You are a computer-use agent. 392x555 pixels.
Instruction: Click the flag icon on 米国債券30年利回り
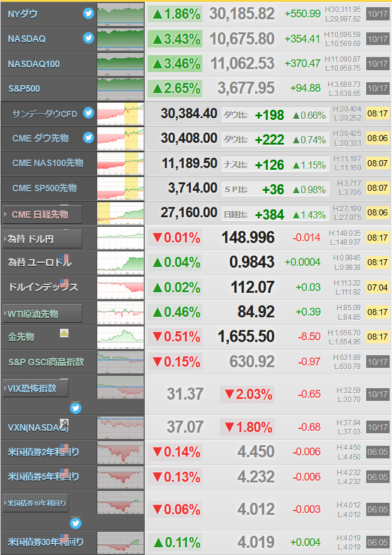pos(64,538)
